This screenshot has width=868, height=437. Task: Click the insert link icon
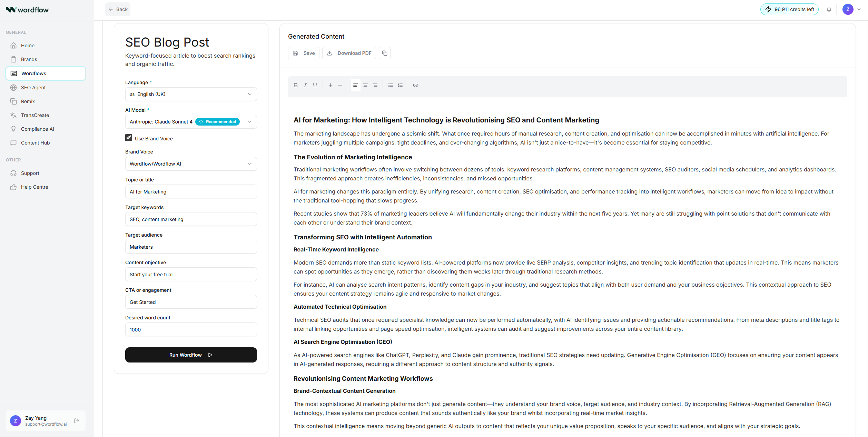416,85
